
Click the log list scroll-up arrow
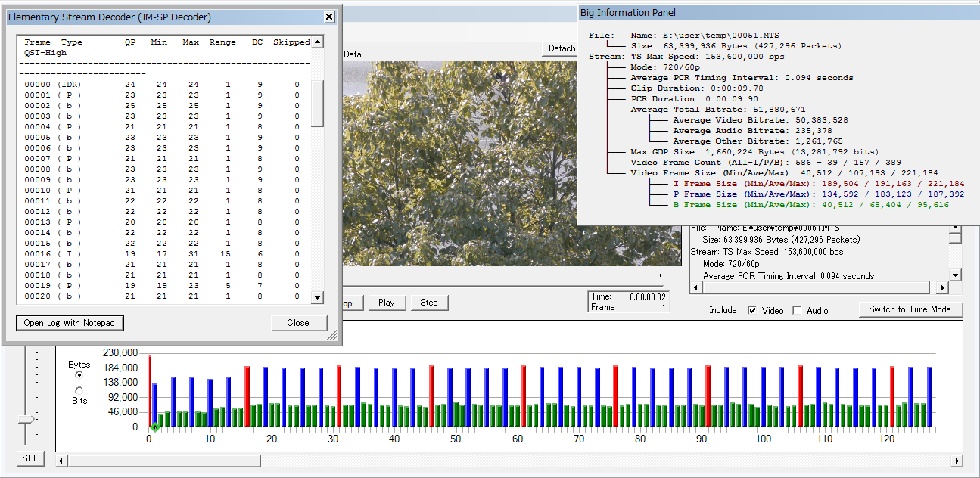coord(318,42)
